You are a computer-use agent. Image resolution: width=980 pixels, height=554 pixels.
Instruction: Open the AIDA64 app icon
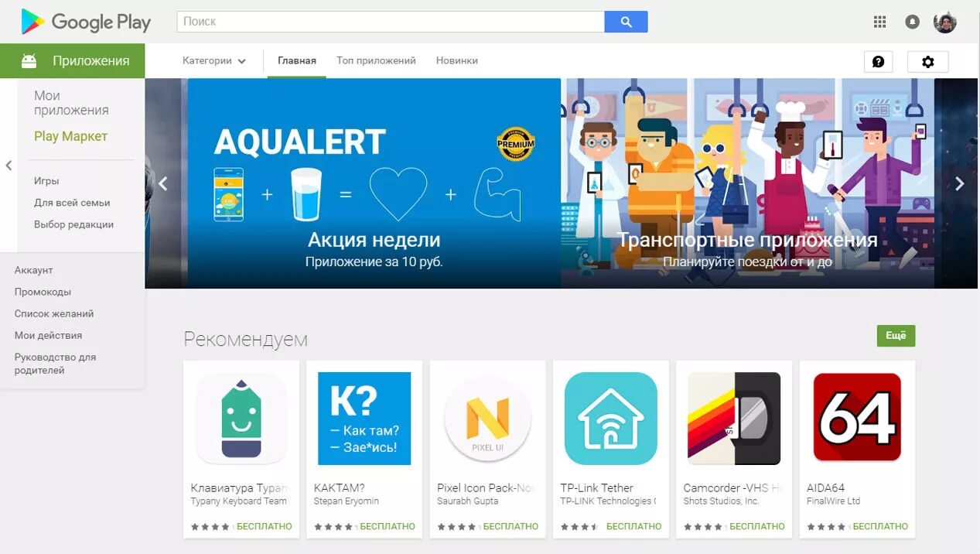click(x=857, y=417)
